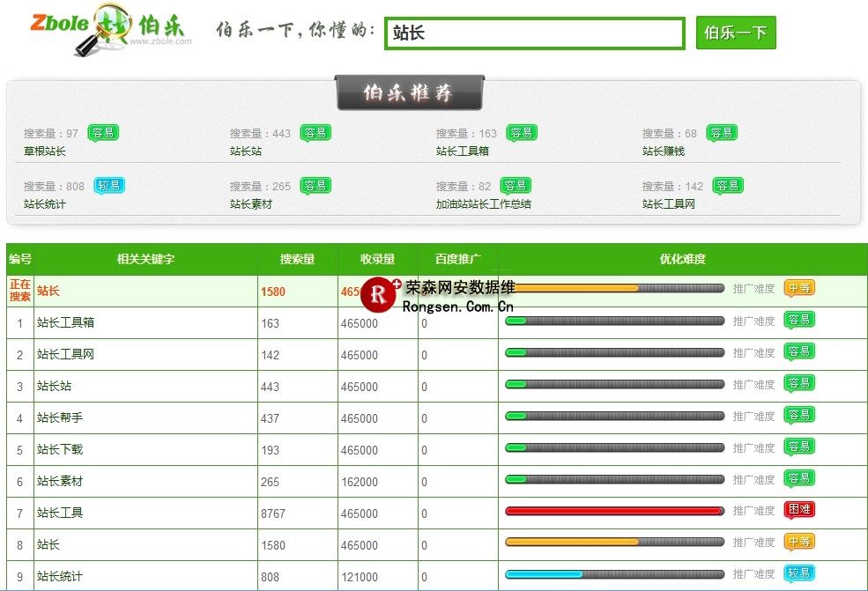Click the cyan difficulty bar for 站长统计

[613, 574]
